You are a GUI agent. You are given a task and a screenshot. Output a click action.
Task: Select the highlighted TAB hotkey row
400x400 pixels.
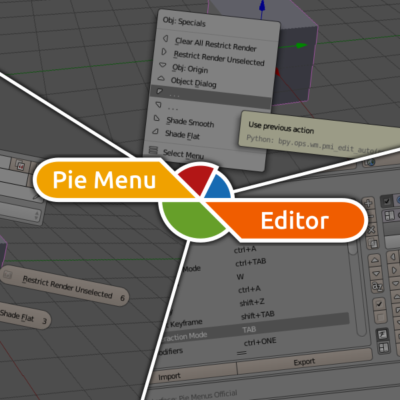pyautogui.click(x=255, y=328)
